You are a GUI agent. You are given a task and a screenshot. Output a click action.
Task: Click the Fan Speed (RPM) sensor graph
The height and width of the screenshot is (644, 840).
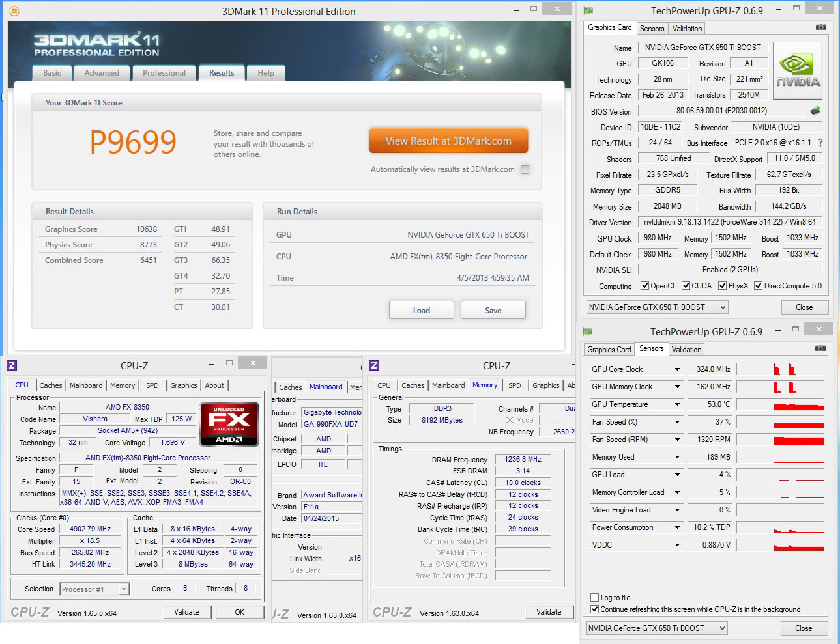[x=780, y=440]
